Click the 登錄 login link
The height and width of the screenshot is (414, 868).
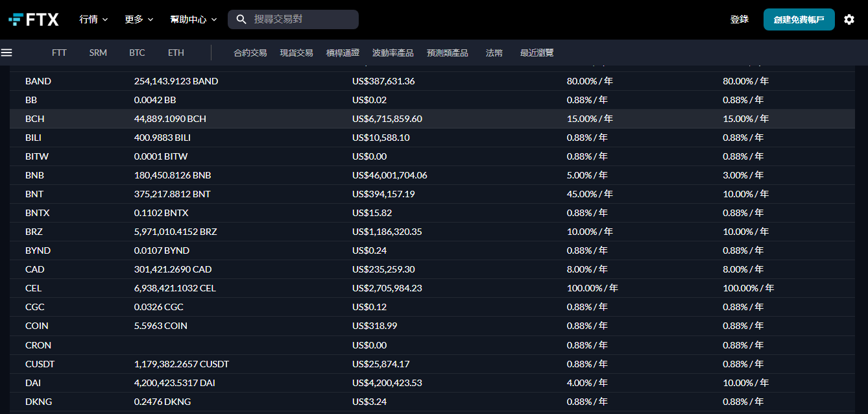740,19
